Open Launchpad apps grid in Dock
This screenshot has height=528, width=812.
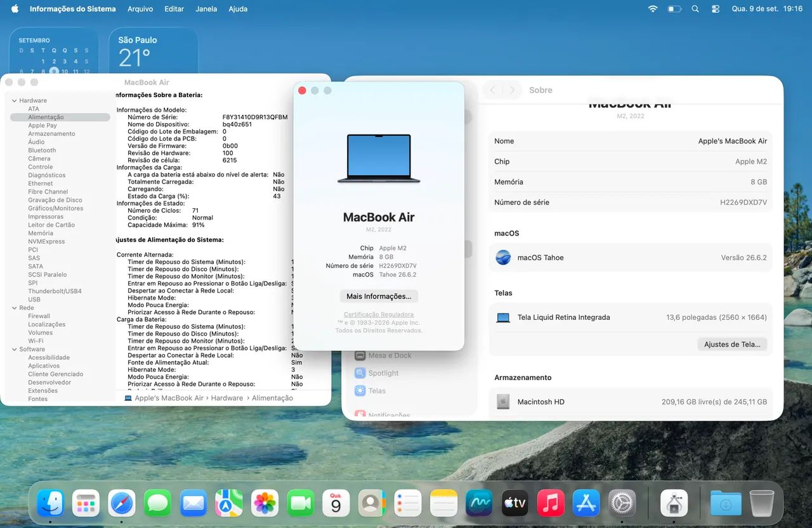pos(86,503)
